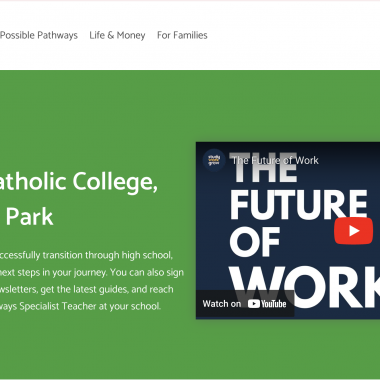Click the 'atholic College,' heading text

coord(79,183)
